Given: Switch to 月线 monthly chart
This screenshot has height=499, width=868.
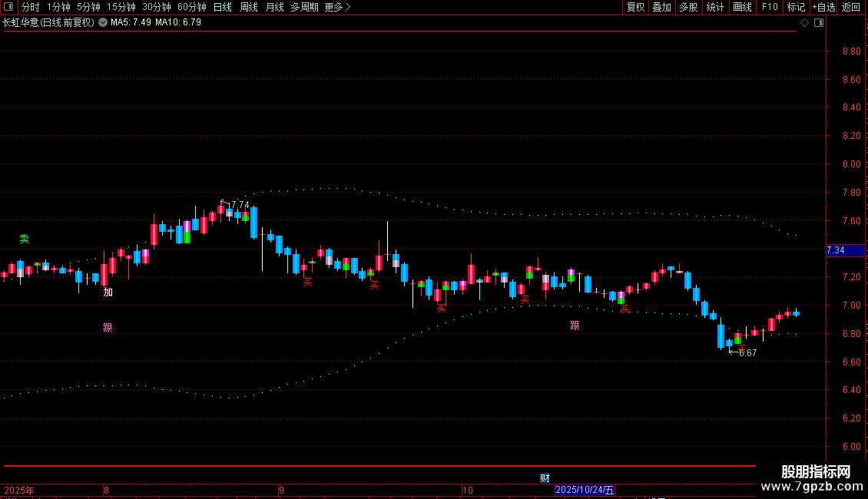Looking at the screenshot, I should [x=274, y=7].
